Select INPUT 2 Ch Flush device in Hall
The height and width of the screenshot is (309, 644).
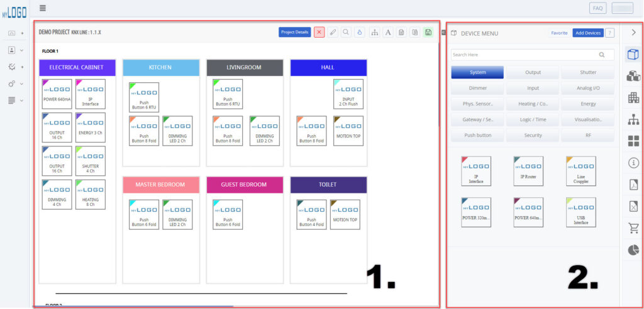coord(348,94)
